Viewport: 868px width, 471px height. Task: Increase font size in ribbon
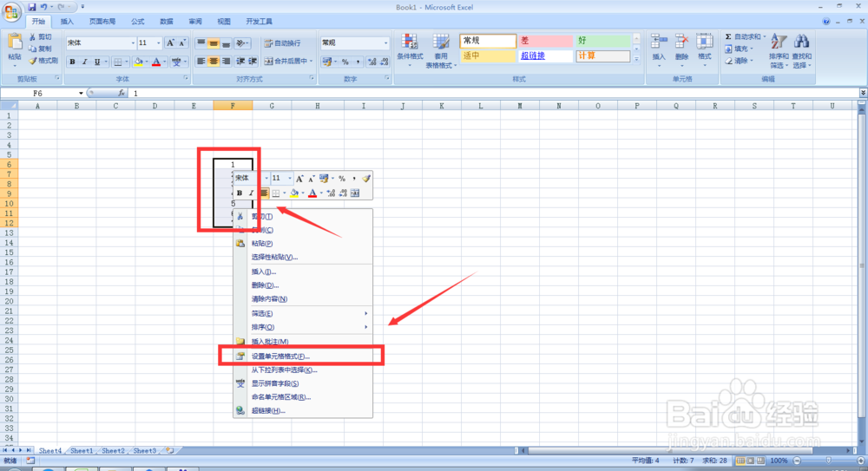tap(170, 43)
